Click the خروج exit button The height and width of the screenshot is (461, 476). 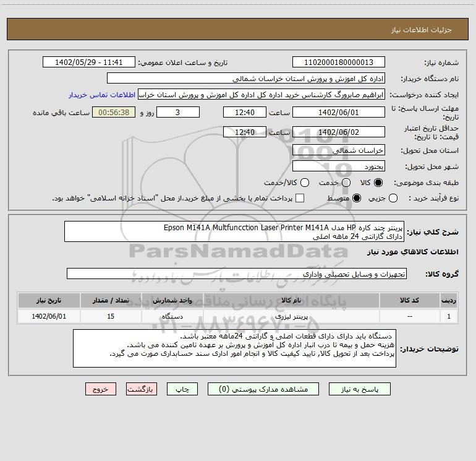tap(101, 389)
